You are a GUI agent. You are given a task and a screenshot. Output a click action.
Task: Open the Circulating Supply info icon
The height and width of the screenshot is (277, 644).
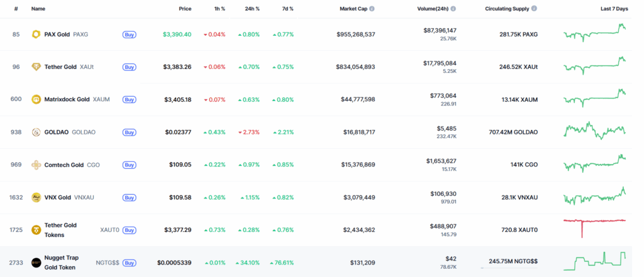point(534,9)
